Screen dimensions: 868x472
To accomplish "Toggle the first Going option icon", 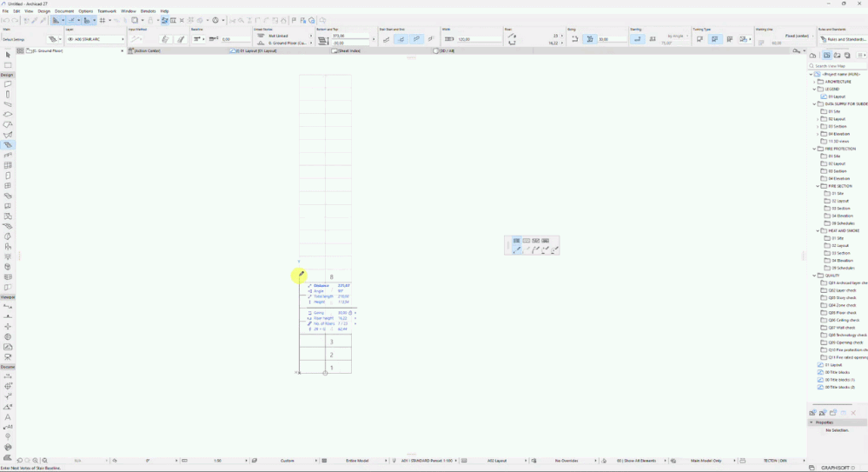I will pyautogui.click(x=574, y=39).
